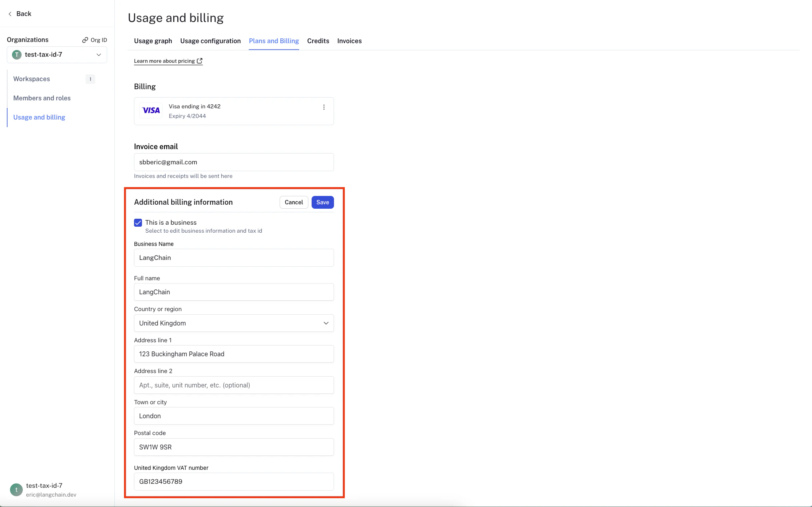Open Learn more about pricing link

click(164, 61)
